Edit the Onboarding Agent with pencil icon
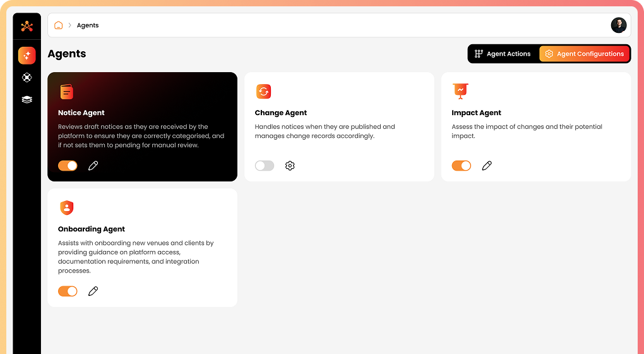The height and width of the screenshot is (354, 644). (93, 291)
